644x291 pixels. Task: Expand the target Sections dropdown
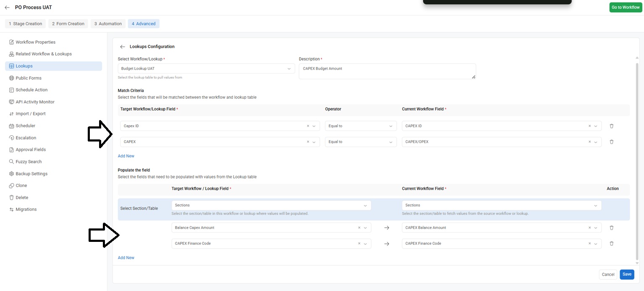coord(271,205)
